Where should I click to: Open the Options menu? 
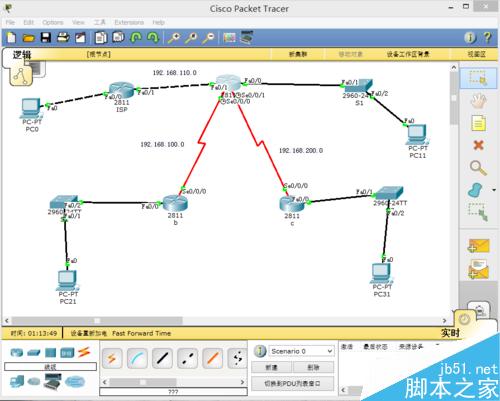click(x=53, y=22)
